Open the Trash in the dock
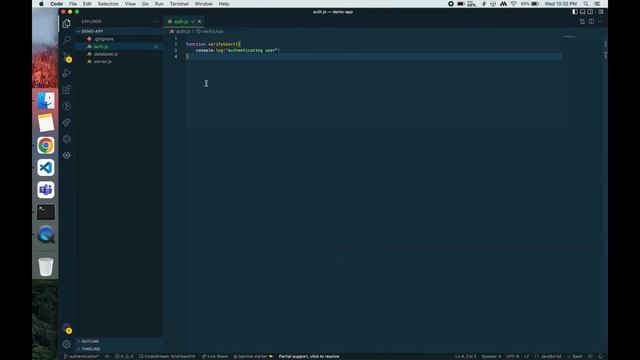This screenshot has height=360, width=640. click(46, 267)
